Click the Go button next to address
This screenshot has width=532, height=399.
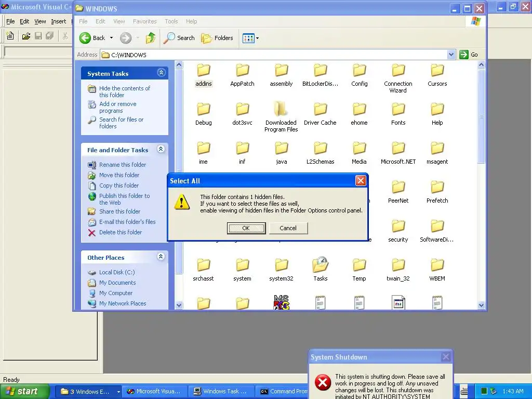coord(469,55)
